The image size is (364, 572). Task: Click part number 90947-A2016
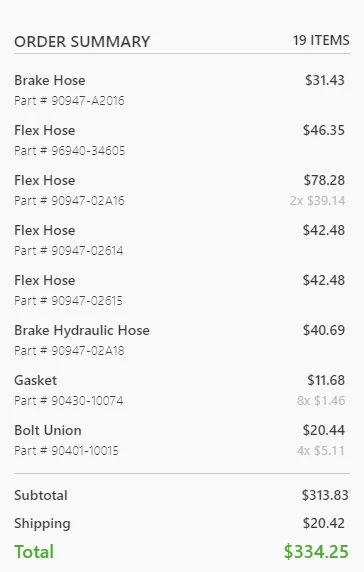tap(69, 100)
